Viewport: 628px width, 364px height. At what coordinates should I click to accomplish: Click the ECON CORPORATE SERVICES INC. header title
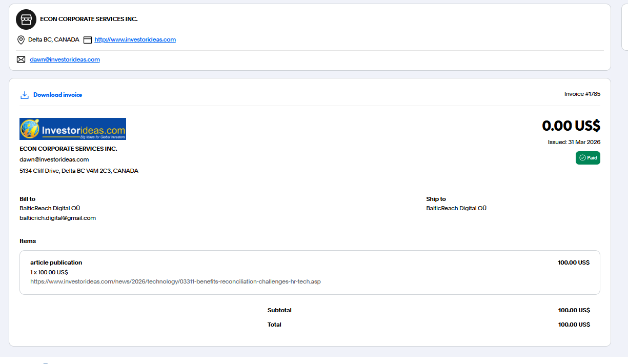point(89,19)
